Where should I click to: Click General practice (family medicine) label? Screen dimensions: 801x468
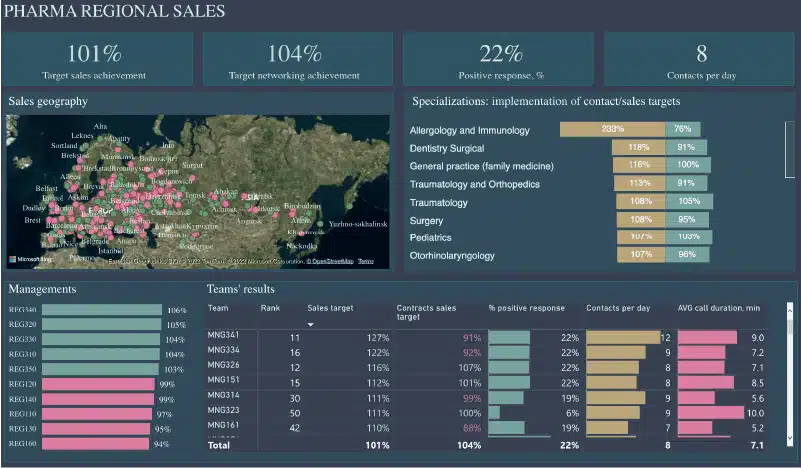point(482,166)
